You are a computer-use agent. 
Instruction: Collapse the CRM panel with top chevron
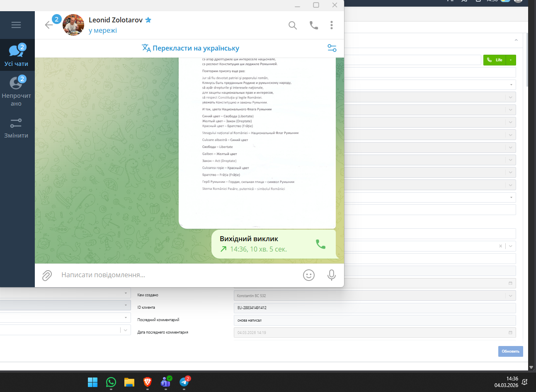click(516, 40)
